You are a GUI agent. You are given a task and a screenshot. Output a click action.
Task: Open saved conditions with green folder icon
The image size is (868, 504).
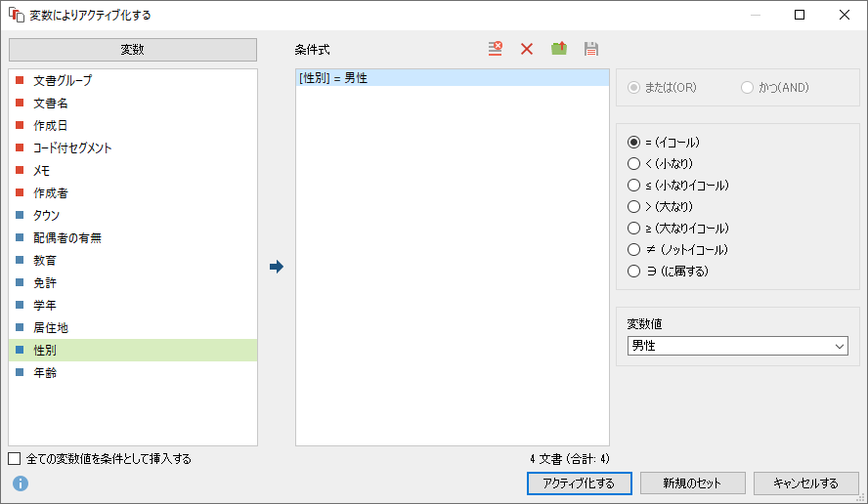(x=559, y=49)
